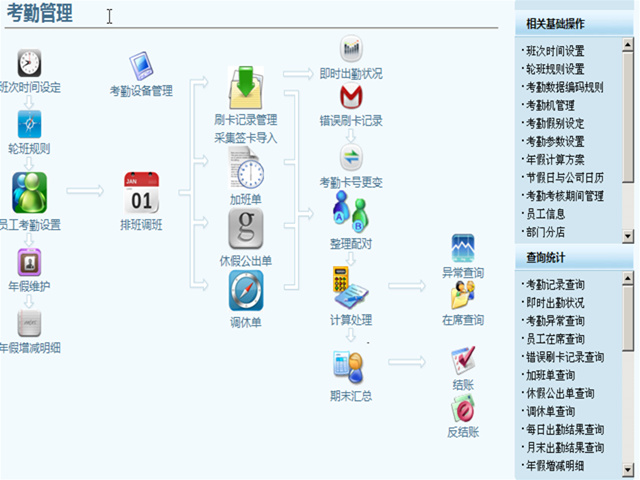Open 整理配对 A-B people icon
The height and width of the screenshot is (480, 640).
[x=351, y=211]
